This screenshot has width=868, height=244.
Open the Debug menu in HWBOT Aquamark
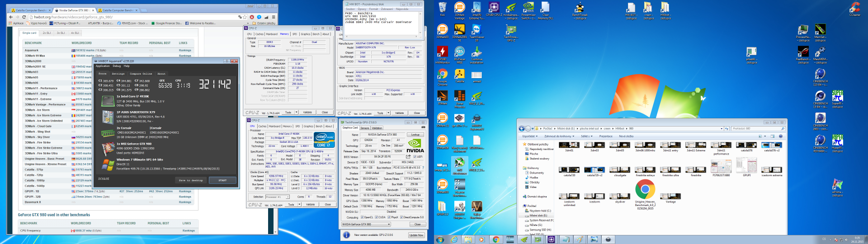(117, 66)
